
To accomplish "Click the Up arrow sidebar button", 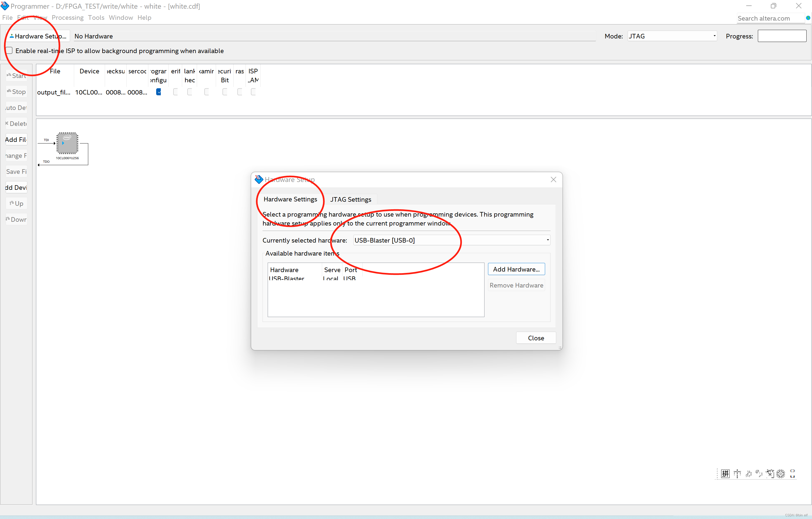I will point(17,203).
